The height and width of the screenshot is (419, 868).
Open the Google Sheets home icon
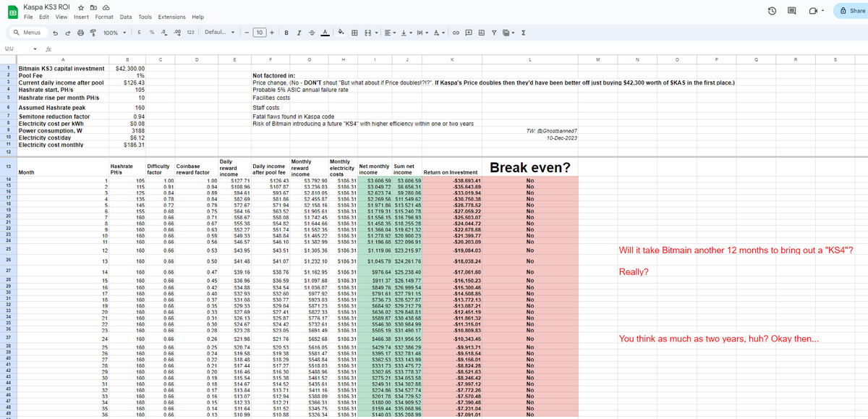[x=12, y=11]
